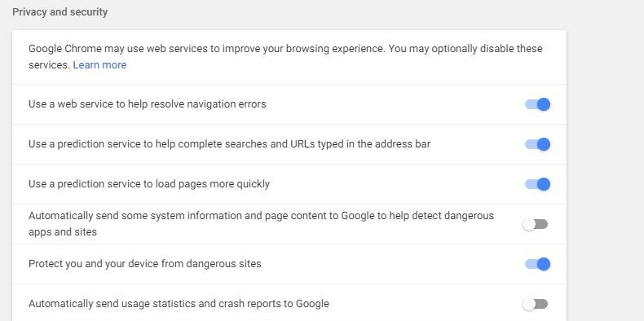Enable sending system information to Google
Image resolution: width=644 pixels, height=321 pixels.
[535, 224]
